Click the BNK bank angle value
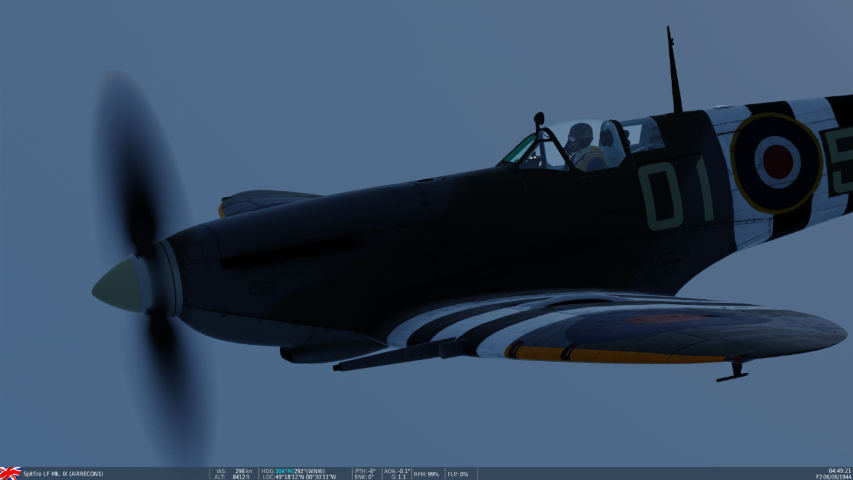This screenshot has height=480, width=853. click(365, 477)
